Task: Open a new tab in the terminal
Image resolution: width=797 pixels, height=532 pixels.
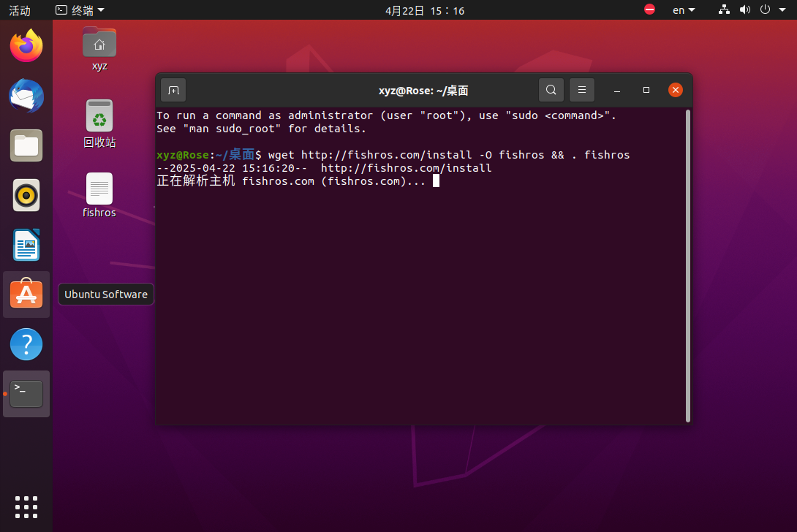Action: tap(173, 91)
